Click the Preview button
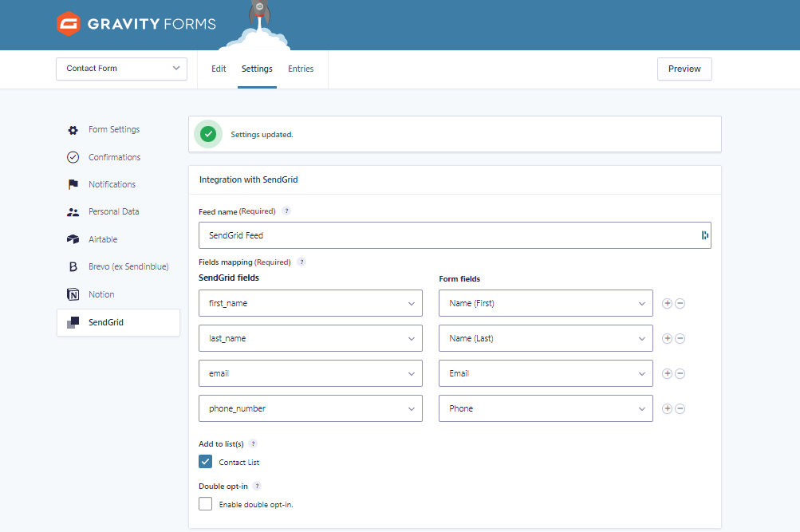800x532 pixels. [684, 69]
